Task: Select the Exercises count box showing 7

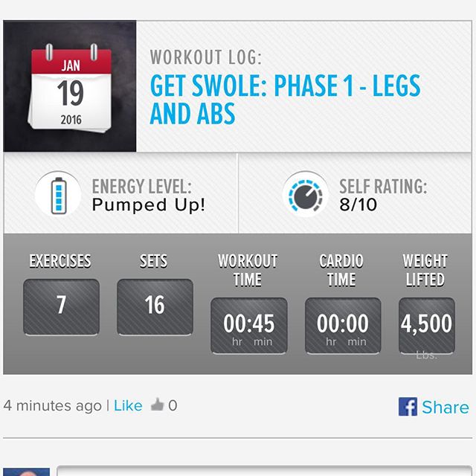Action: [x=61, y=307]
